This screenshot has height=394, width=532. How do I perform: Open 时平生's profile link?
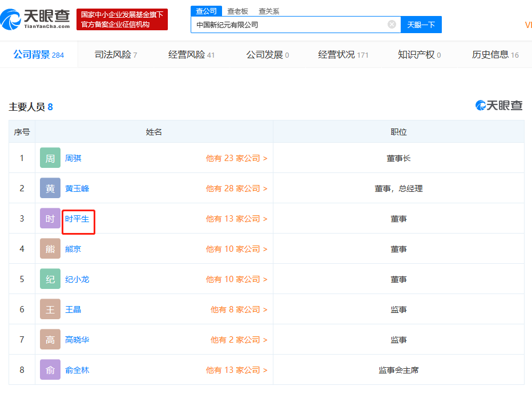[77, 219]
